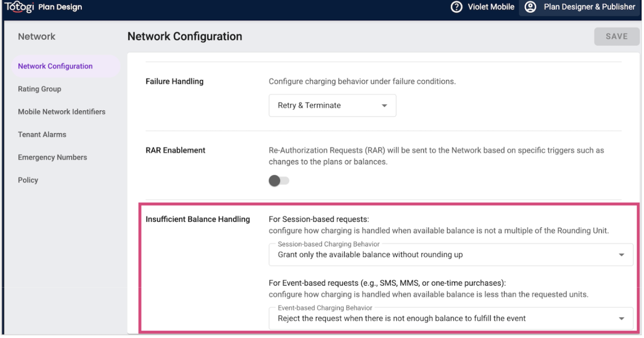
Task: Open Emergency Numbers settings
Action: pyautogui.click(x=52, y=158)
